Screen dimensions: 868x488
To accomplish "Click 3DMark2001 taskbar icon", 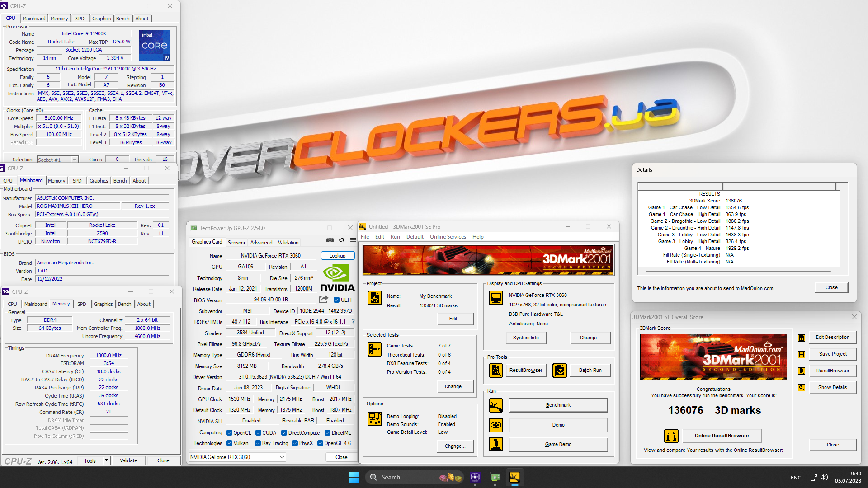I will click(x=515, y=477).
